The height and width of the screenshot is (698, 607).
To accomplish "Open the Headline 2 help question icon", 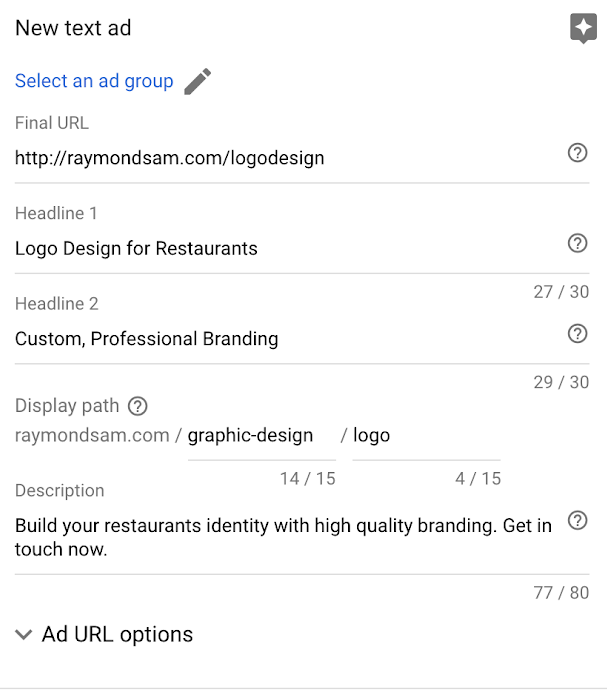I will click(x=577, y=334).
